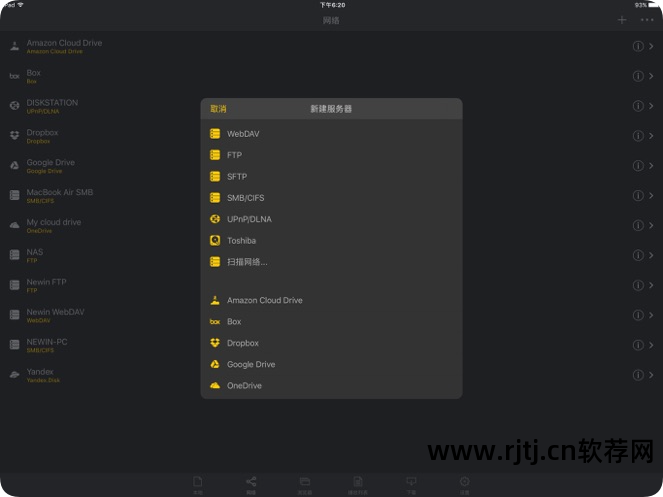
Task: Switch to the 下载 downloads tab
Action: click(411, 485)
